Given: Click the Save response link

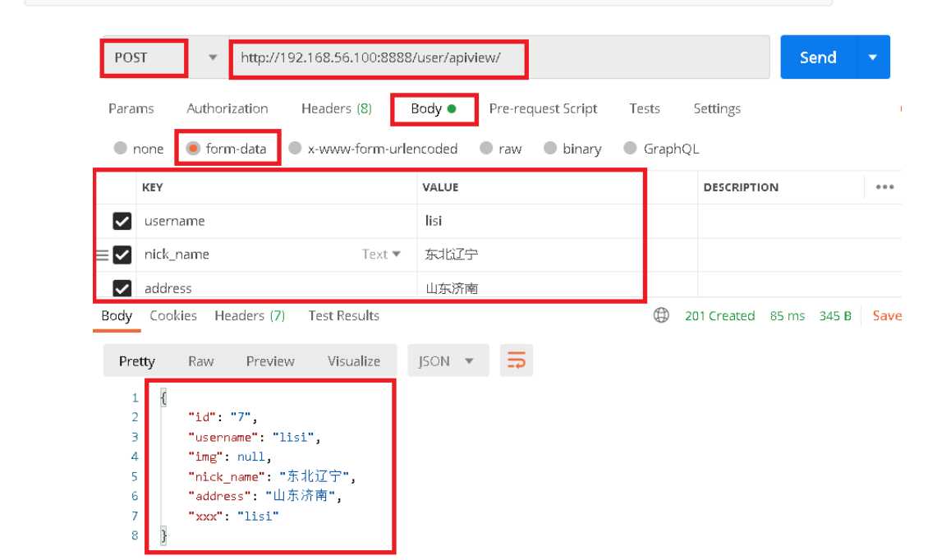Looking at the screenshot, I should pos(887,315).
